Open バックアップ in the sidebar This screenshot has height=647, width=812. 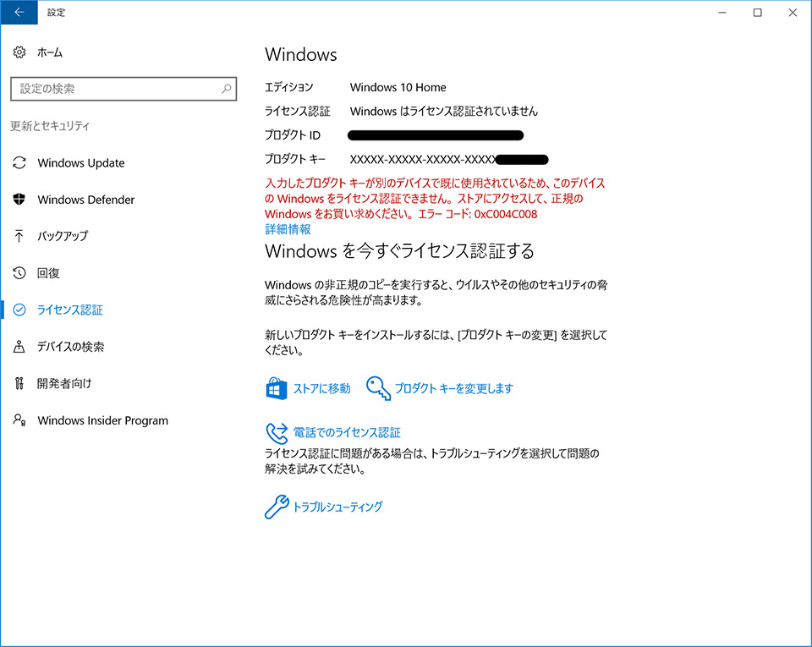pyautogui.click(x=63, y=236)
